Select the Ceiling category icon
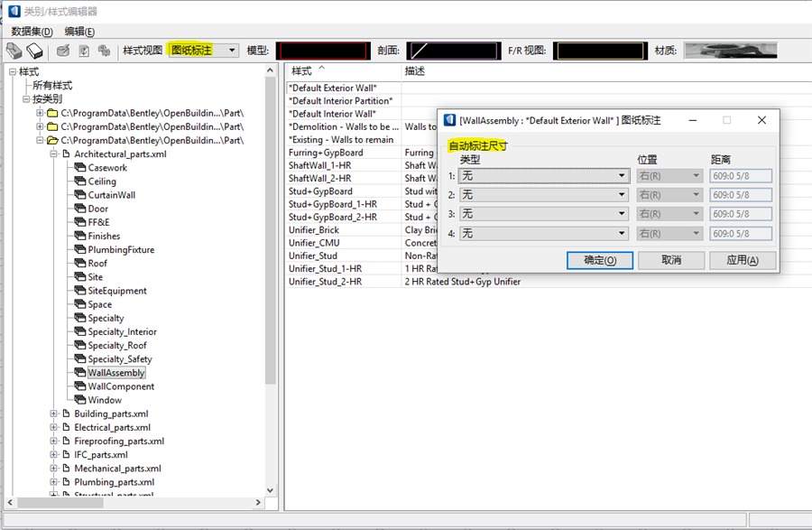This screenshot has width=812, height=530. click(79, 181)
